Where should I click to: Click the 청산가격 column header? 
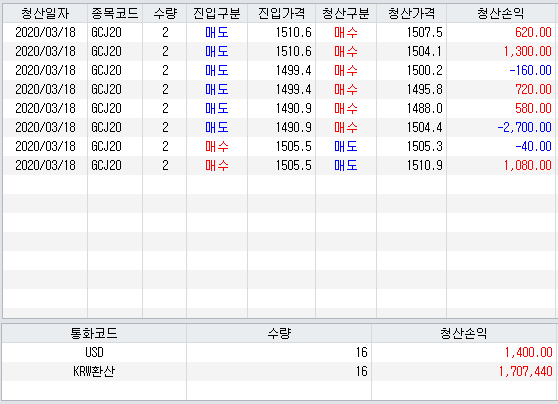(x=411, y=14)
